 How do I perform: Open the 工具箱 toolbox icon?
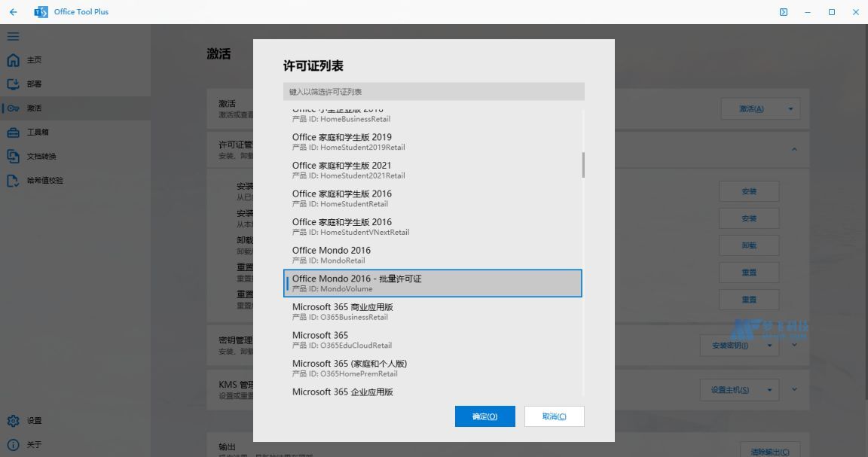pyautogui.click(x=14, y=132)
